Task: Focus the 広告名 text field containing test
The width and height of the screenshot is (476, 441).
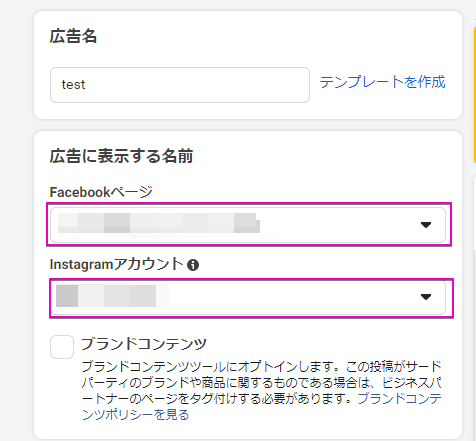Action: [x=180, y=85]
